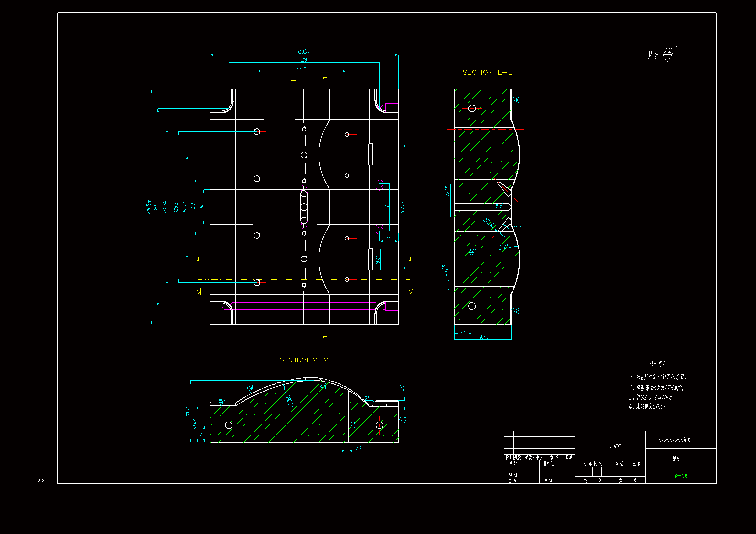The width and height of the screenshot is (756, 534).
Task: Select the 淬火60-64HRc requirement line
Action: (652, 398)
